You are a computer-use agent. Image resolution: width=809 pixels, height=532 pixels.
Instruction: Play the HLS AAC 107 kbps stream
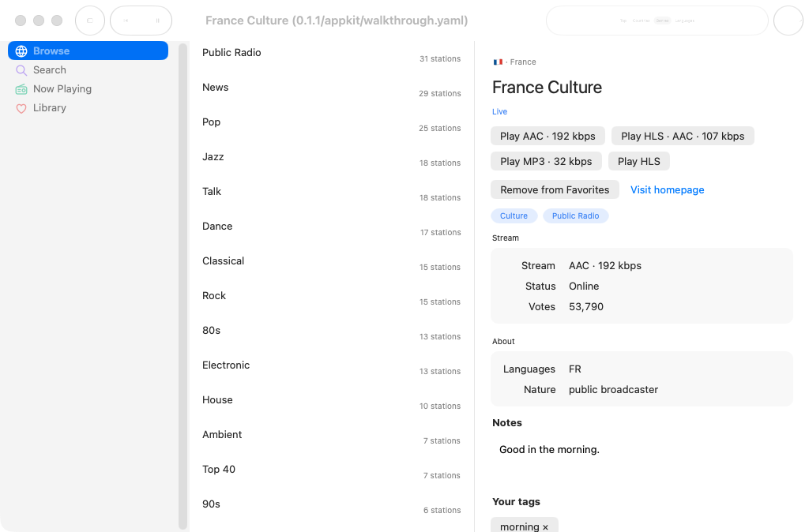683,136
